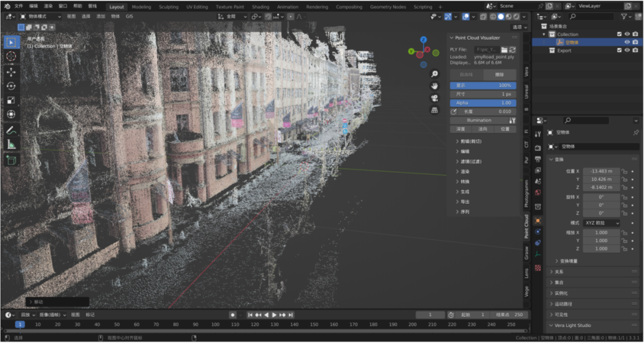Switch to the Geometry Nodes workspace tab
This screenshot has width=644, height=343.
[388, 7]
